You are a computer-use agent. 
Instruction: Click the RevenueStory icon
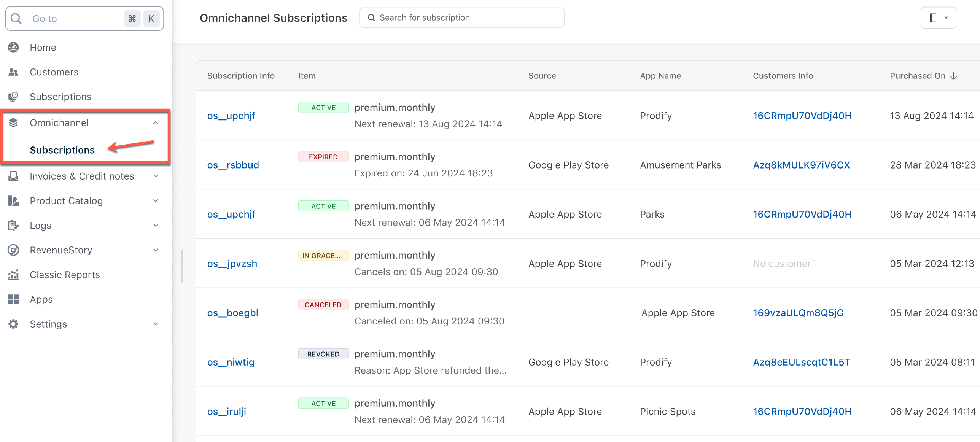click(13, 250)
